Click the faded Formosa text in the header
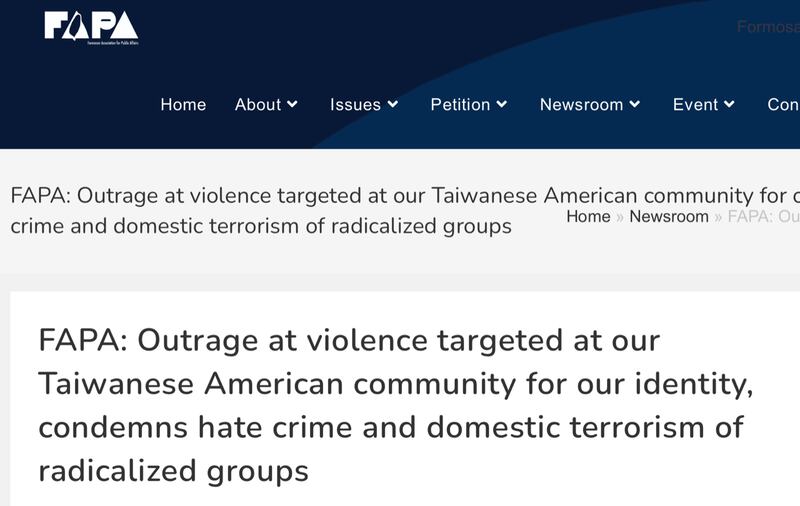Image resolution: width=800 pixels, height=506 pixels. [x=768, y=26]
